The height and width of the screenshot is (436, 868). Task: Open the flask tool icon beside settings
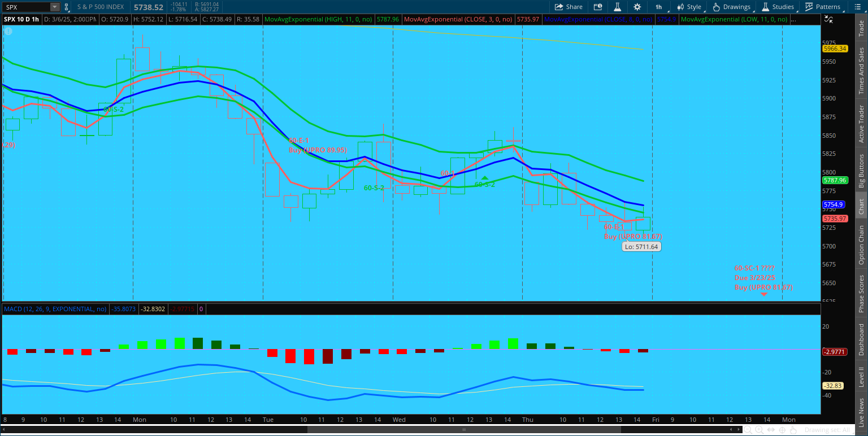point(618,7)
